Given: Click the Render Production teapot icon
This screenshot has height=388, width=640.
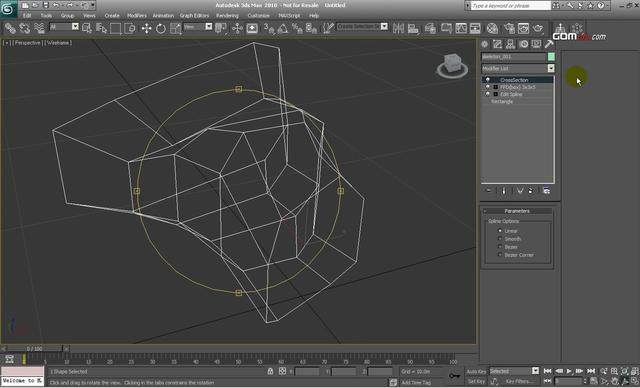Looking at the screenshot, I should point(538,28).
